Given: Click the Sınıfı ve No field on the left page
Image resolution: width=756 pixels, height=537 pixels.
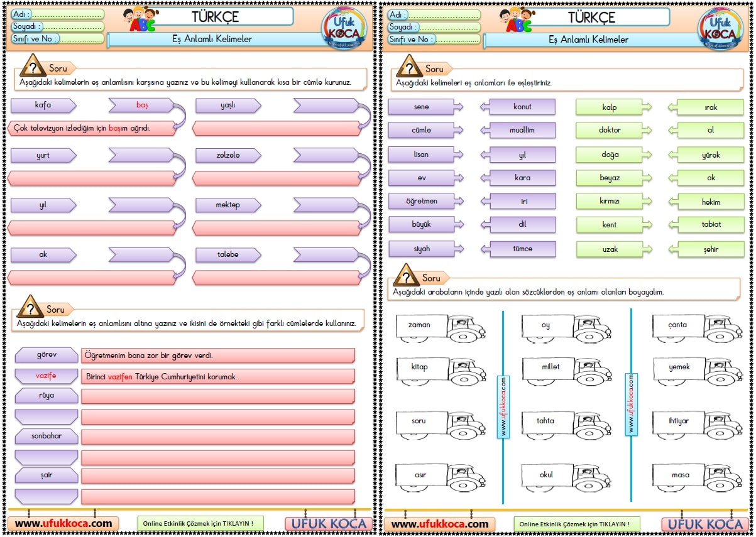Looking at the screenshot, I should coord(57,38).
